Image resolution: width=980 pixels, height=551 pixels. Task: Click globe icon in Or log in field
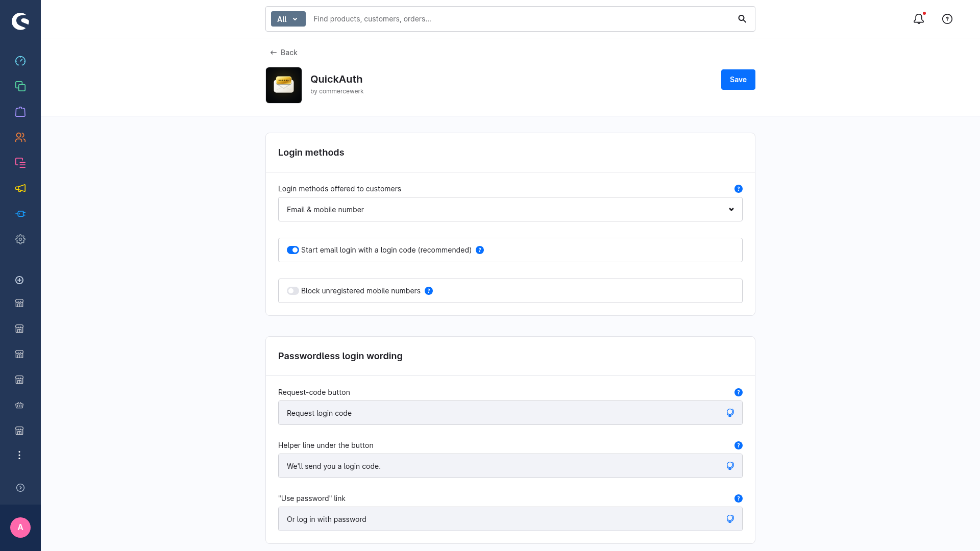coord(730,519)
